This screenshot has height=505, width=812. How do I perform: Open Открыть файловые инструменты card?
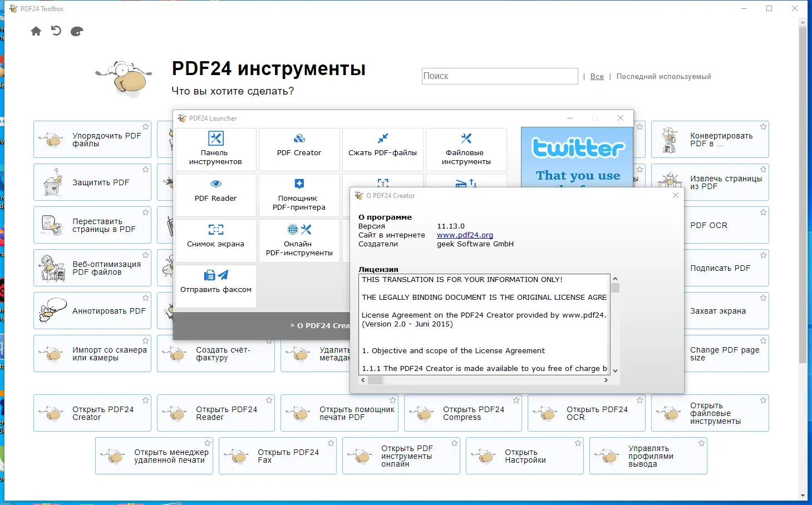710,413
